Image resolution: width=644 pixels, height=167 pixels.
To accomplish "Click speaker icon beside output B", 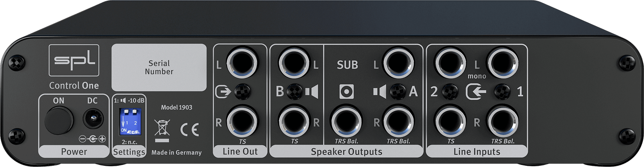I will 312,92.
